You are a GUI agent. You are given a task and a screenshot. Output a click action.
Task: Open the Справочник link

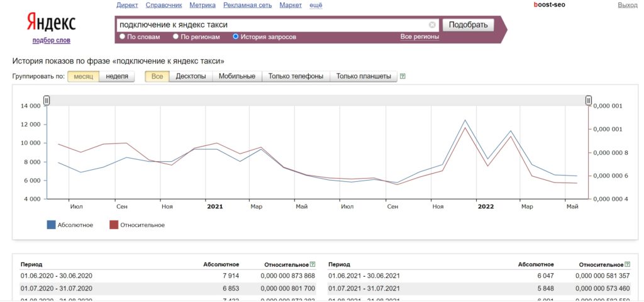164,5
